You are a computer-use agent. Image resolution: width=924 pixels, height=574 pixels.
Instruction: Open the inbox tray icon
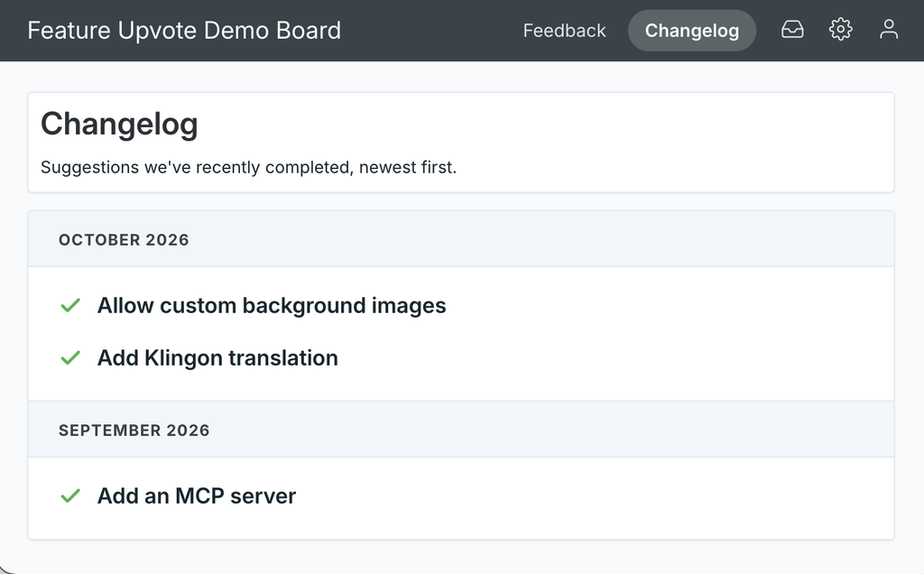pos(792,30)
